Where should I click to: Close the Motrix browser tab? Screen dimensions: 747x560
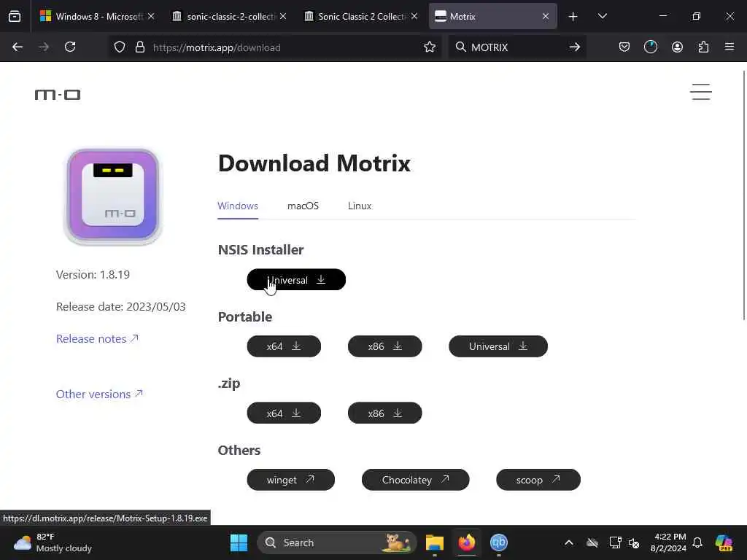(x=546, y=16)
